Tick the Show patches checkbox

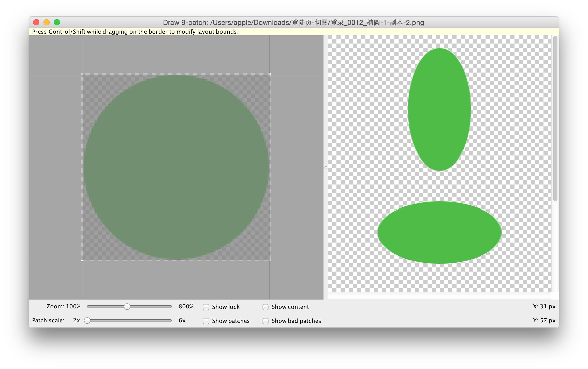coord(206,321)
